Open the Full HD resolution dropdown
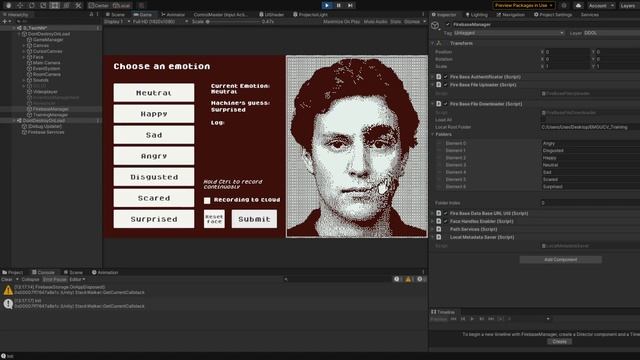The height and width of the screenshot is (360, 640). (160, 21)
